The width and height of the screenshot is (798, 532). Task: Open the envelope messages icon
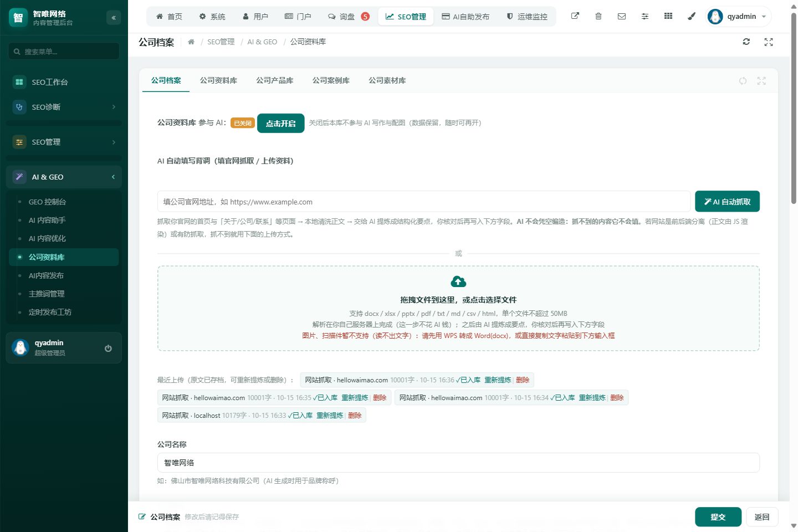click(x=622, y=16)
